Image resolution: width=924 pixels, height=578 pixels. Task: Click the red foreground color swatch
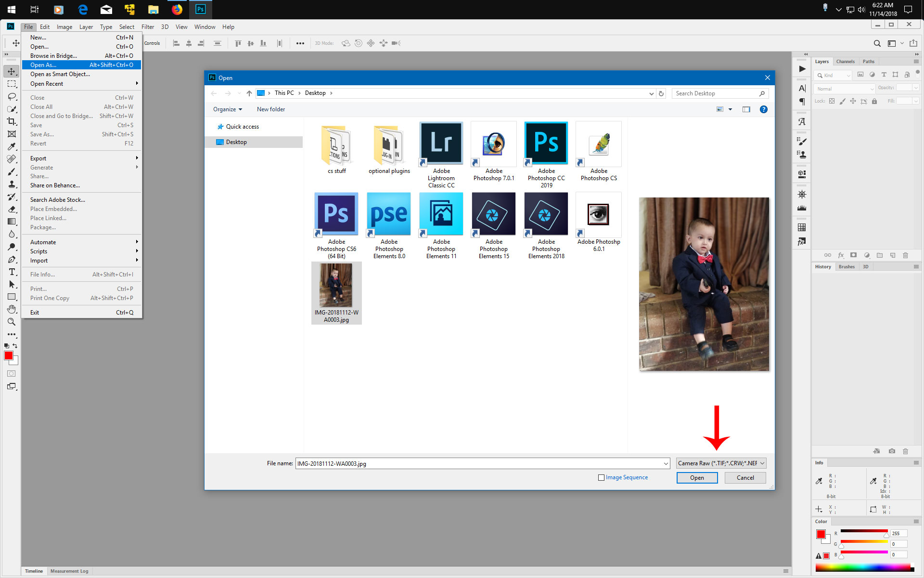click(8, 355)
